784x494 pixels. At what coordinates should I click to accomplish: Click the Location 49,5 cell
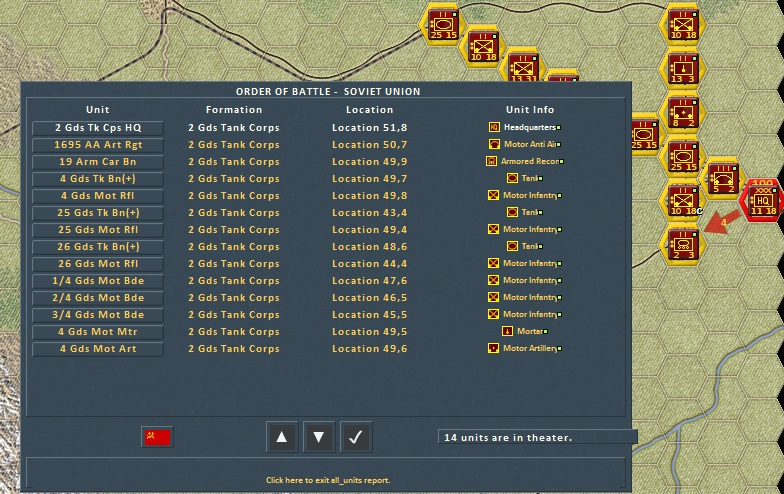[x=370, y=332]
